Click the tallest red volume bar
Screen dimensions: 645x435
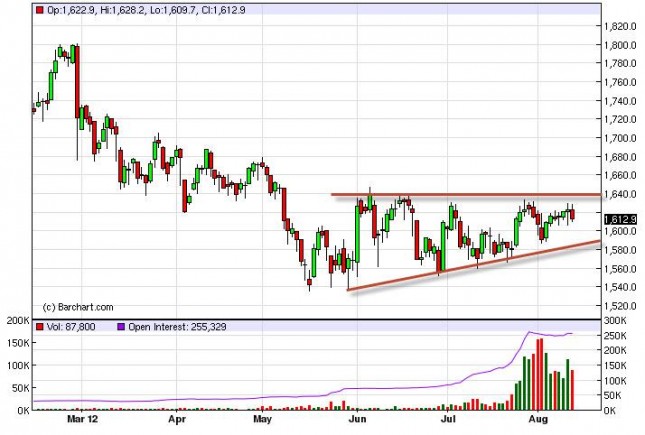click(541, 374)
